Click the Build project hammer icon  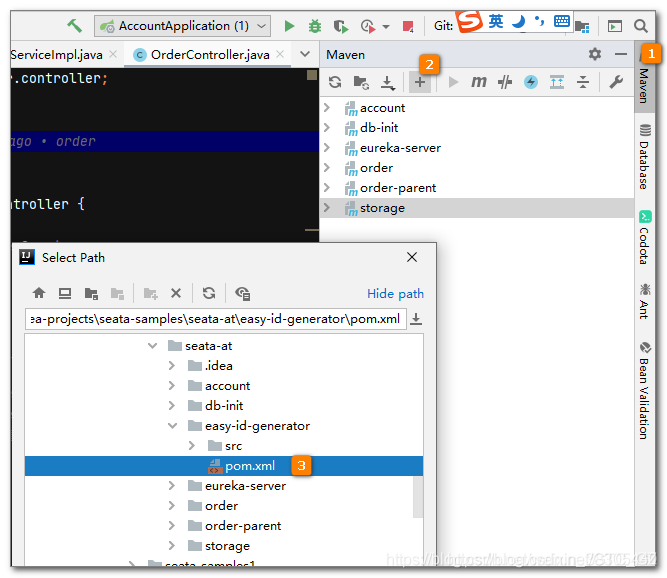74,26
